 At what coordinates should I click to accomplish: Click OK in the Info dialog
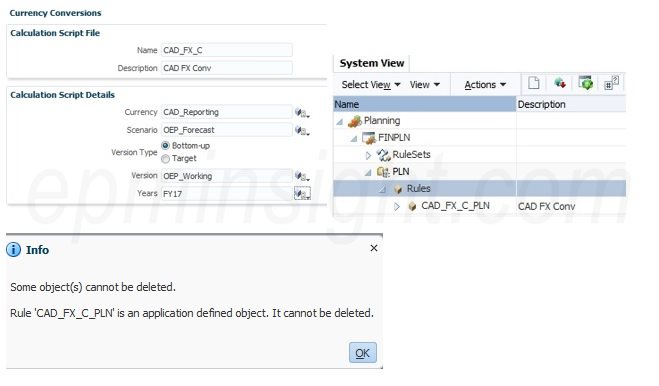click(x=363, y=352)
